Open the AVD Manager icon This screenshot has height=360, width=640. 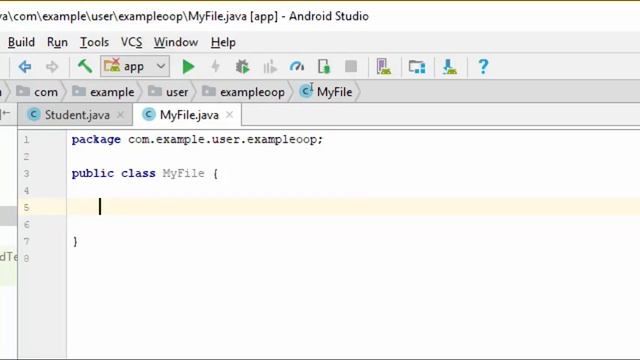click(x=384, y=67)
